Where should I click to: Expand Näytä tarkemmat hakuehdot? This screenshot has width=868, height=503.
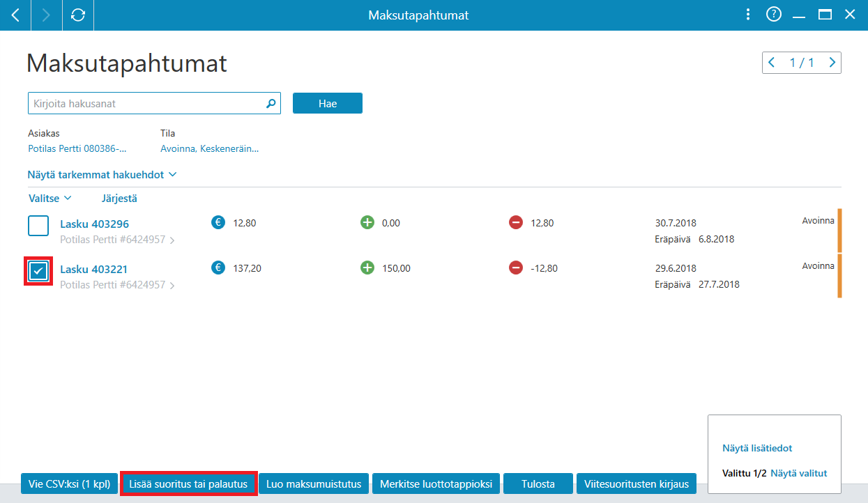[102, 175]
